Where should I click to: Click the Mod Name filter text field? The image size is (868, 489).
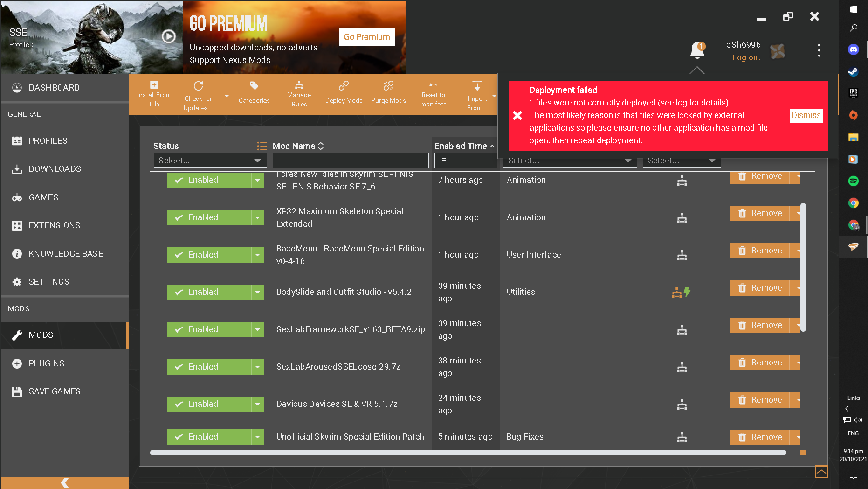coord(350,161)
